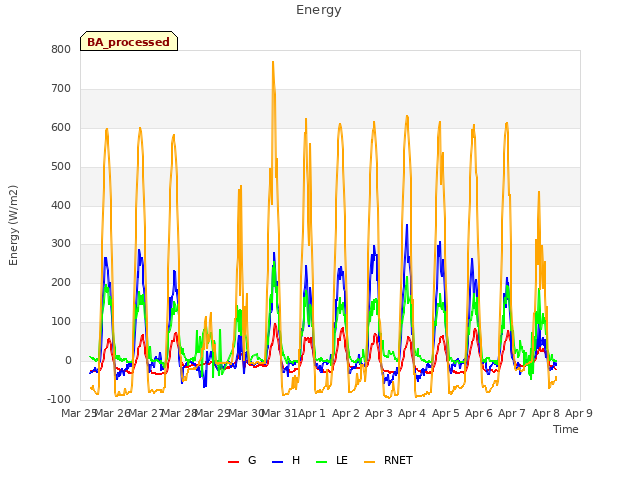
Task: Click the Apr 3 x-axis date label
Action: (379, 413)
